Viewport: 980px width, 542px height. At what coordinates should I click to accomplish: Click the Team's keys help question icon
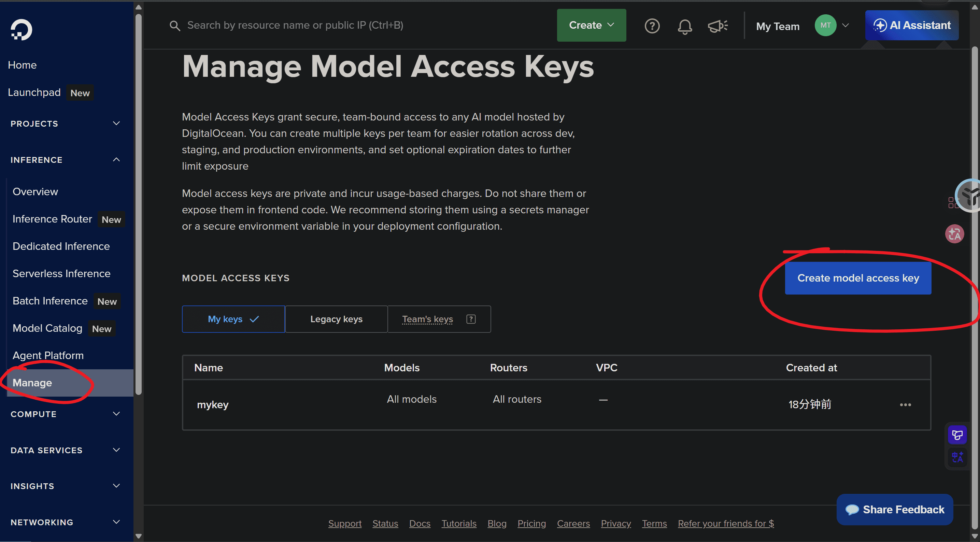(x=471, y=319)
